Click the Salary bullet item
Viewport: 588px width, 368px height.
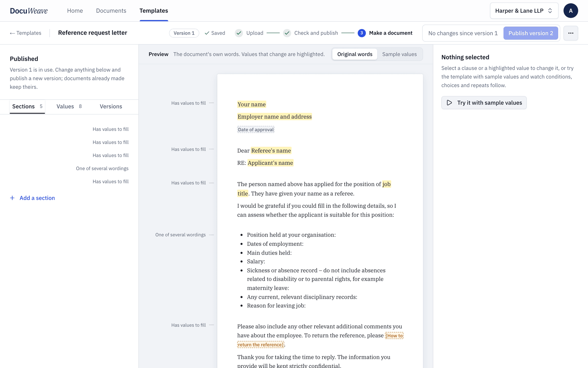(256, 262)
